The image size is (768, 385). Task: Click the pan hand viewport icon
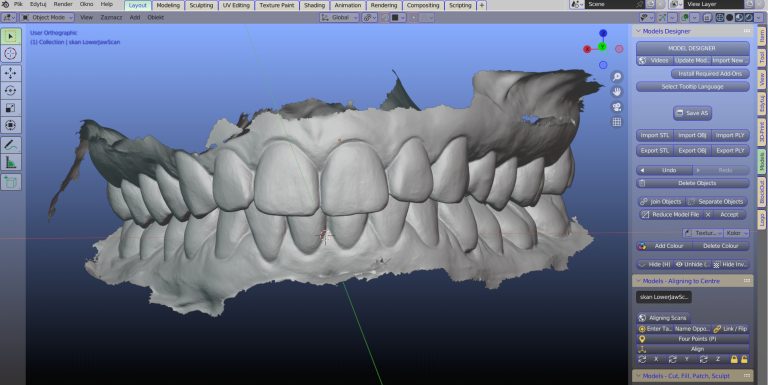pyautogui.click(x=617, y=92)
